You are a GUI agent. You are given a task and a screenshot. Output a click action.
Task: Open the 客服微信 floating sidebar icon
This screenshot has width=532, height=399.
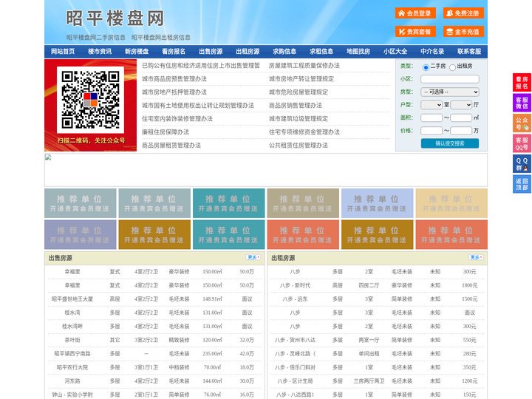(522, 103)
